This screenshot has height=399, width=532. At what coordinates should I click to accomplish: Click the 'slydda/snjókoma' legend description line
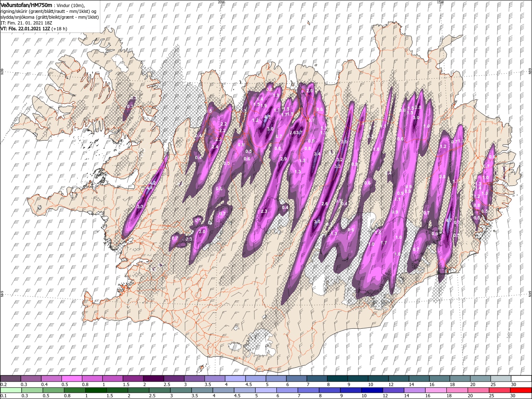(49, 17)
